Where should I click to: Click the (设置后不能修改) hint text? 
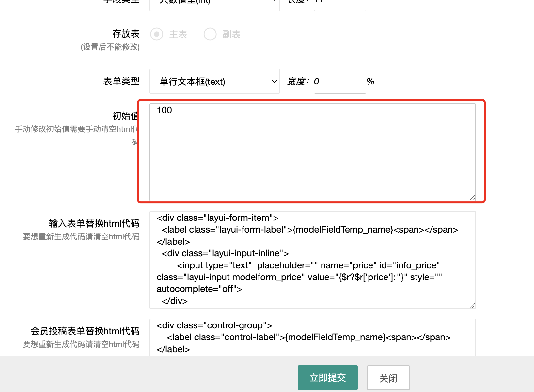tap(110, 47)
